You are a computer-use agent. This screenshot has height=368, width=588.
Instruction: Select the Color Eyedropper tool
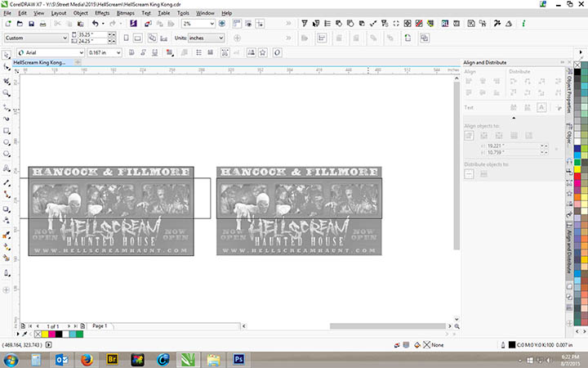click(7, 236)
